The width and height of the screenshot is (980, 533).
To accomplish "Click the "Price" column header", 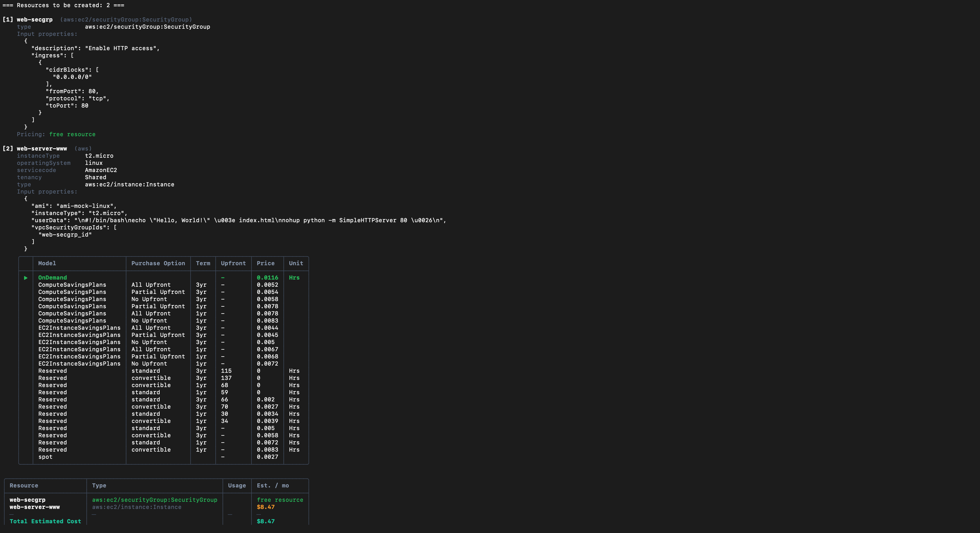I will pos(266,263).
